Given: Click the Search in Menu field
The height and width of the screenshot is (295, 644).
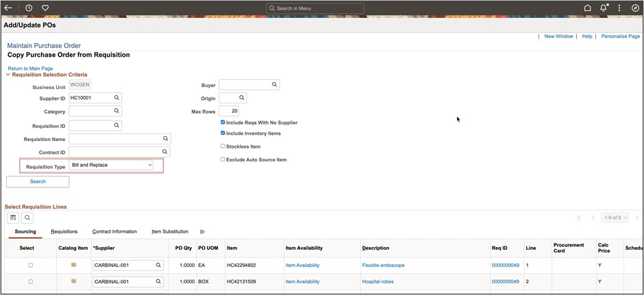Looking at the screenshot, I should 315,8.
